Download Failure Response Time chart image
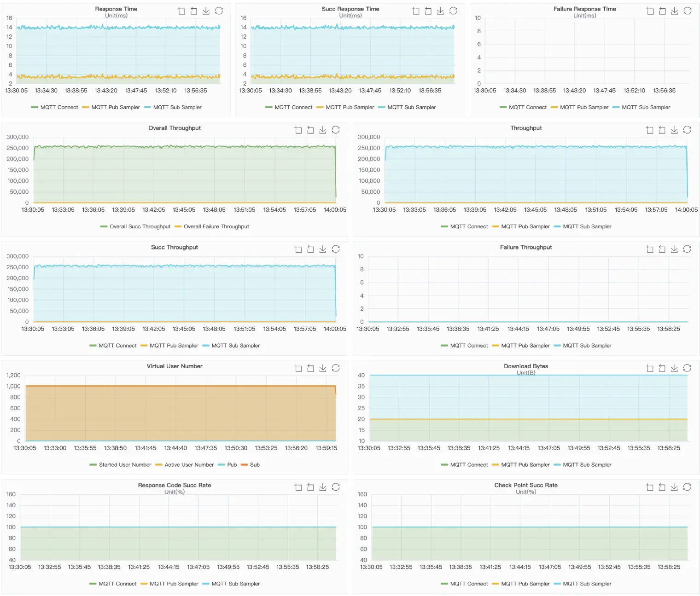Image resolution: width=700 pixels, height=596 pixels. 675,11
